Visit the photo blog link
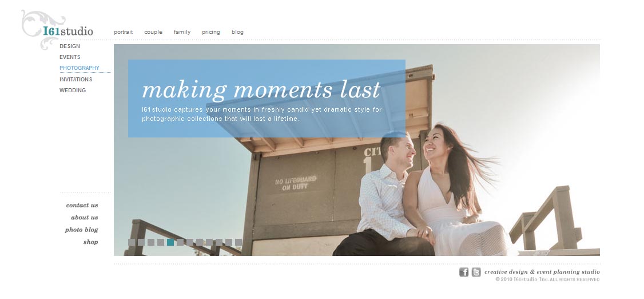This screenshot has height=299, width=644. click(81, 230)
